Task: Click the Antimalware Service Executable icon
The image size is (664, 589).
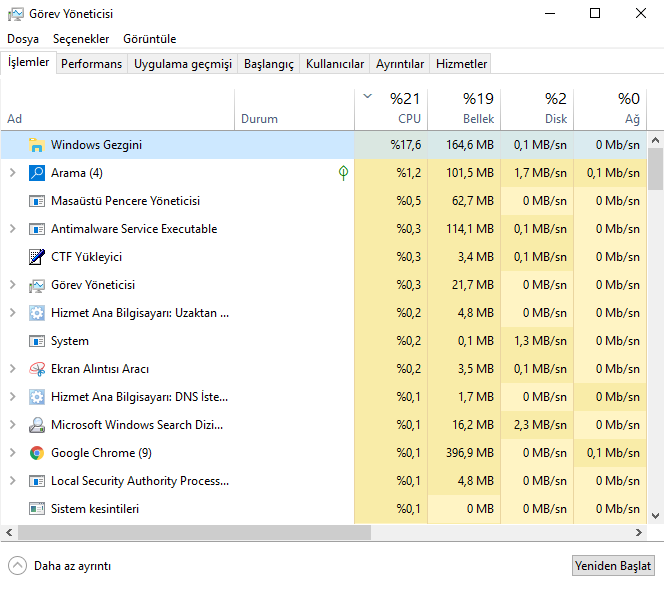Action: coord(37,229)
